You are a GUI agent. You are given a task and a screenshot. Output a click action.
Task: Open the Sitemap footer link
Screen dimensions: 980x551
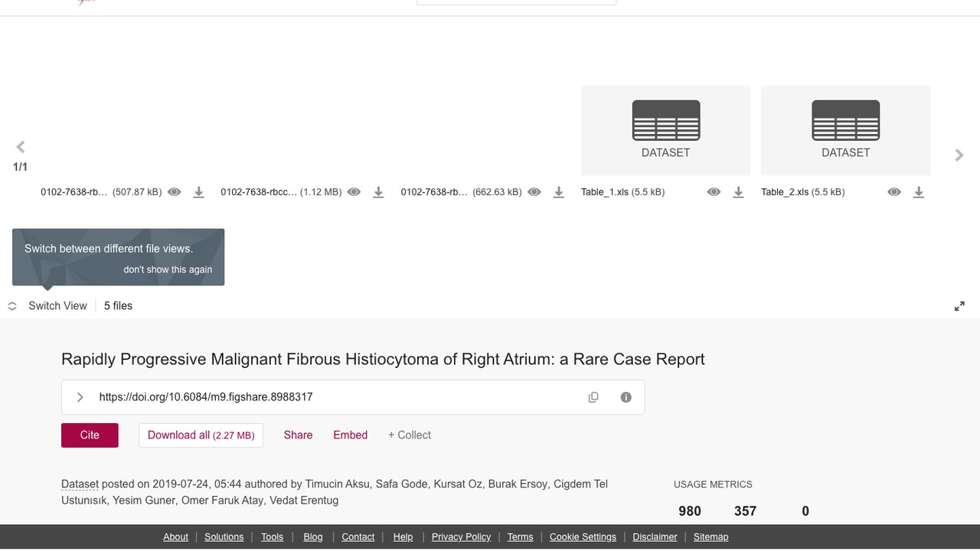(710, 537)
